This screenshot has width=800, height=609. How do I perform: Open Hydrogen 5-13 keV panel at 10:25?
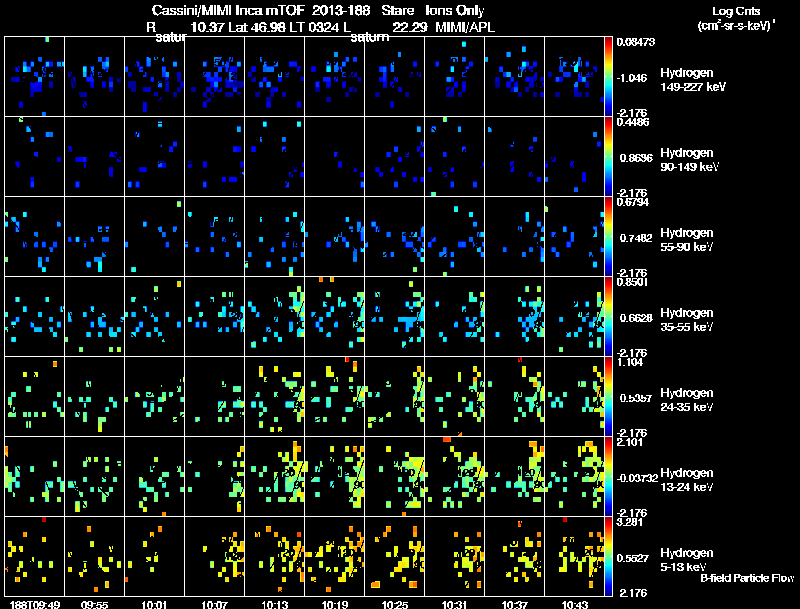pos(395,557)
